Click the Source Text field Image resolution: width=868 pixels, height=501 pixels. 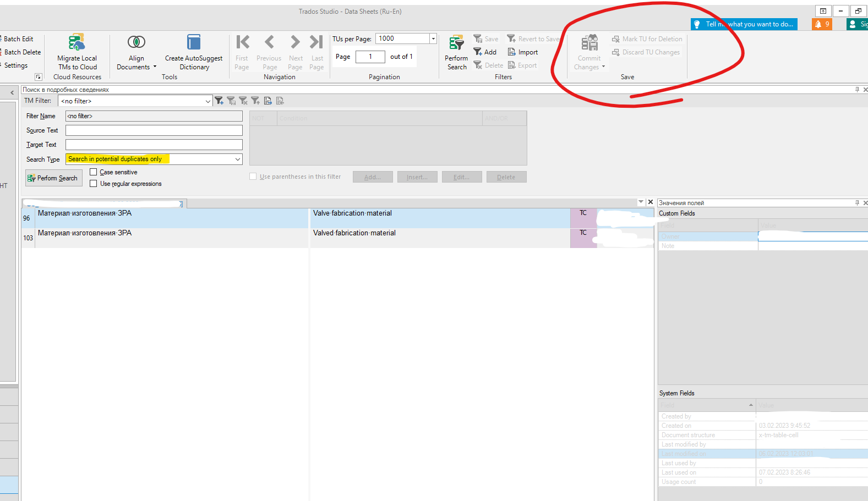154,130
